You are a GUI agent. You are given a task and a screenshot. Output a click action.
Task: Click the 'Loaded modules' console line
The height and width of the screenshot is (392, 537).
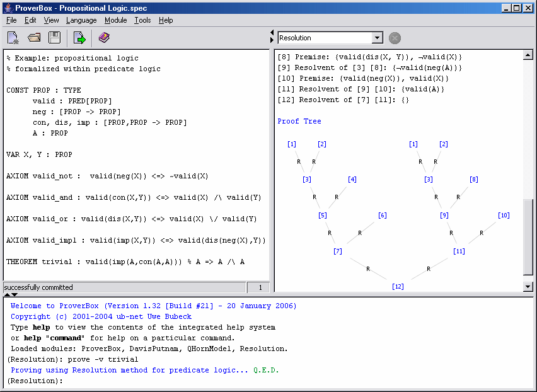(x=149, y=349)
